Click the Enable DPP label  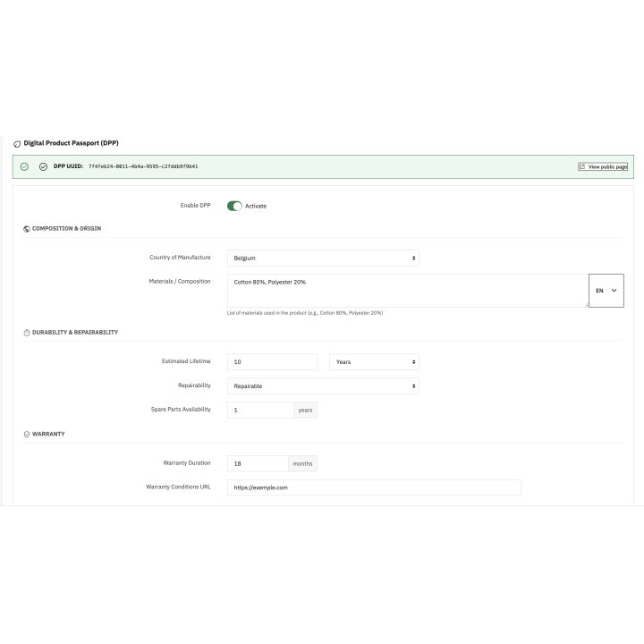196,206
